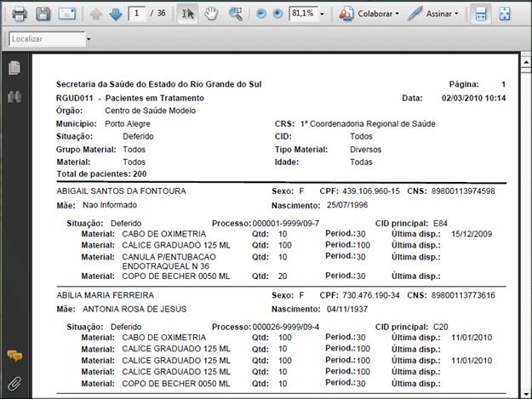Click last dispensation date 15/12/2009
This screenshot has width=532, height=399.
click(472, 234)
